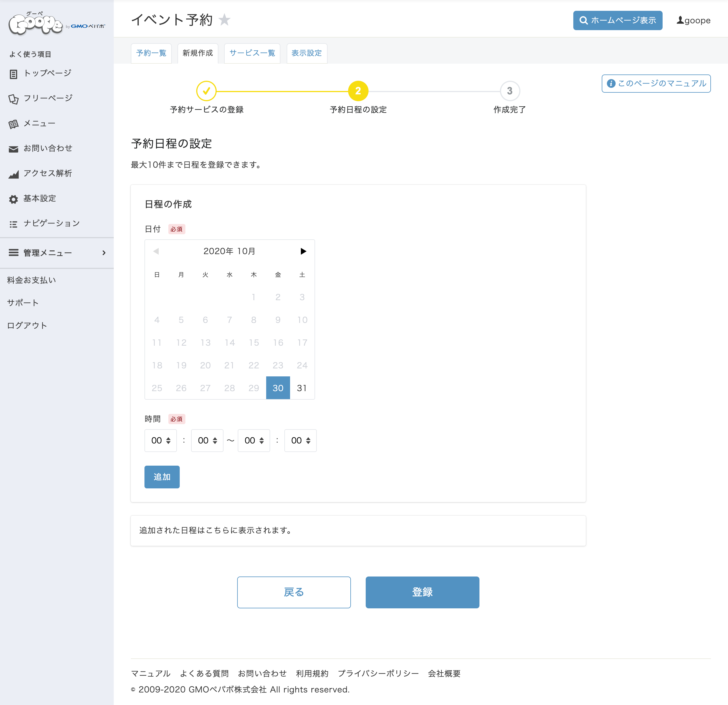
Task: Click step 2 予約日程の設定 progress marker
Action: (358, 91)
